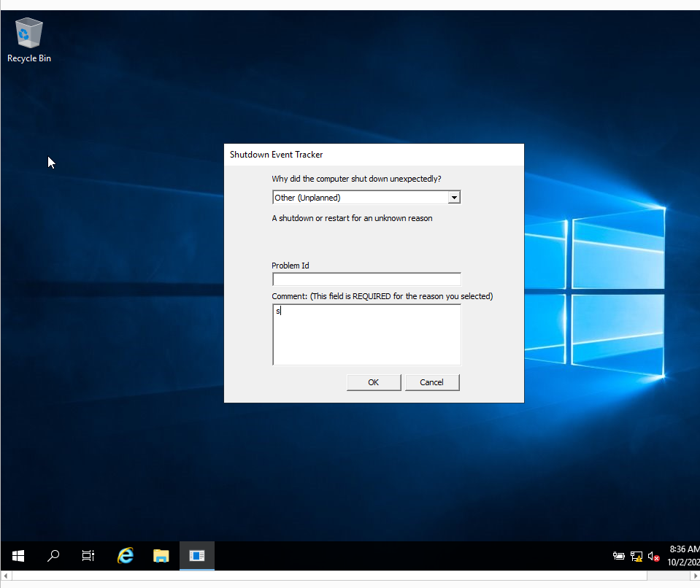Click the Problem Id input field

tap(366, 279)
